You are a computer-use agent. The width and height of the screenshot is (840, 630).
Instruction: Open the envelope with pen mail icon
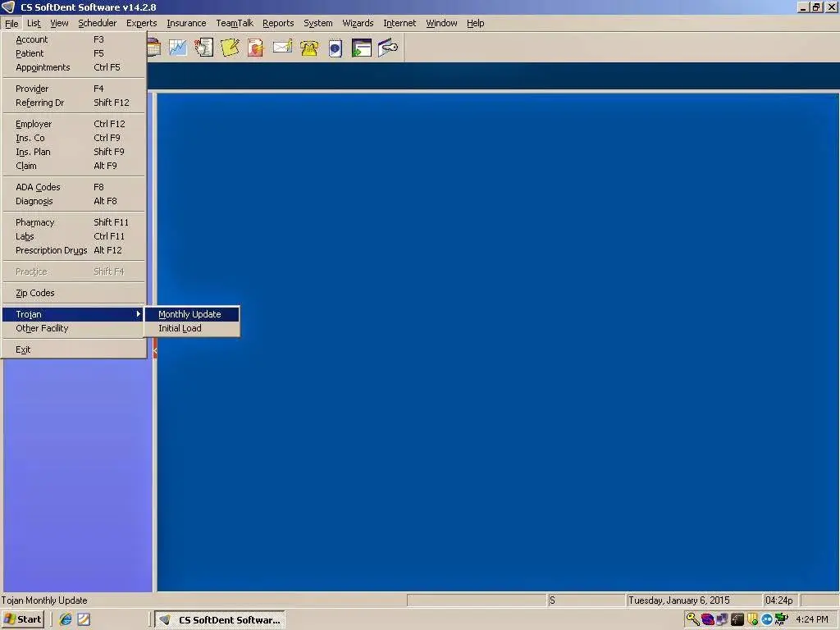click(x=282, y=48)
